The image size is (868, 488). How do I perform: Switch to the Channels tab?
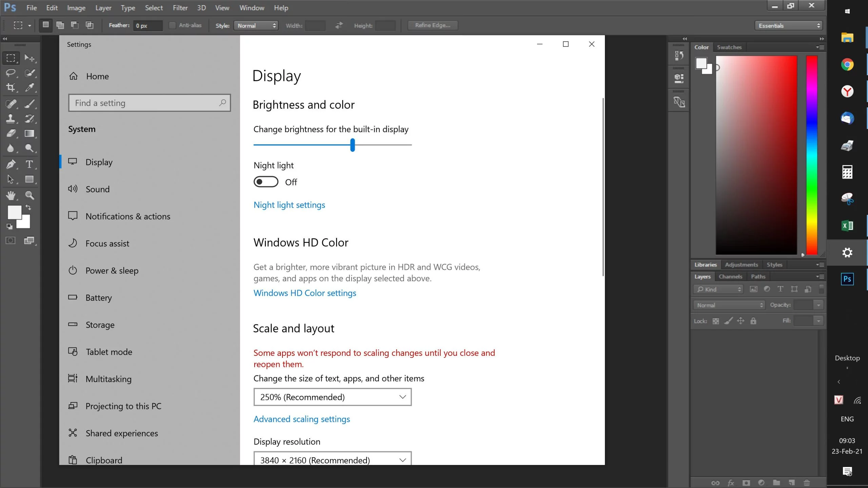[730, 277]
